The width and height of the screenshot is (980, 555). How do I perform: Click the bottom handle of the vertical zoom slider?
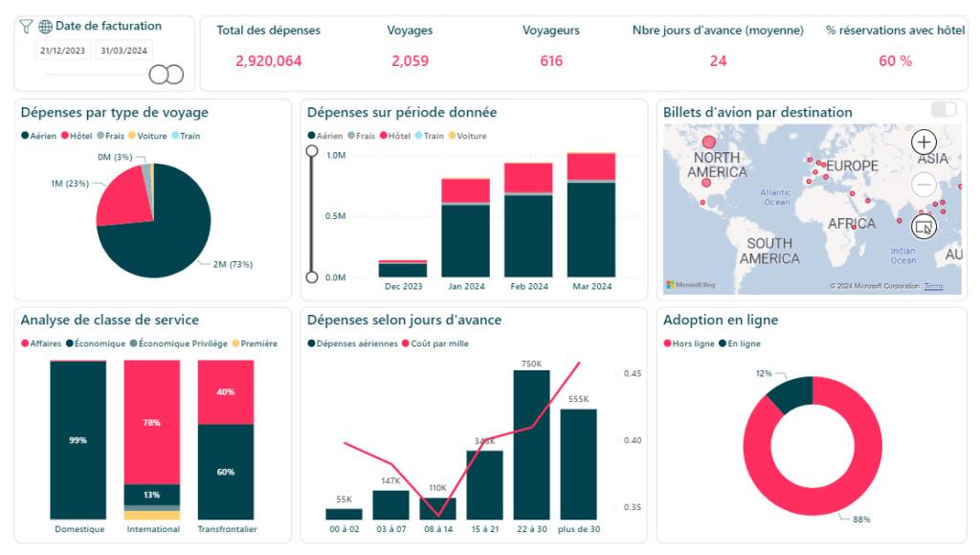(x=311, y=277)
